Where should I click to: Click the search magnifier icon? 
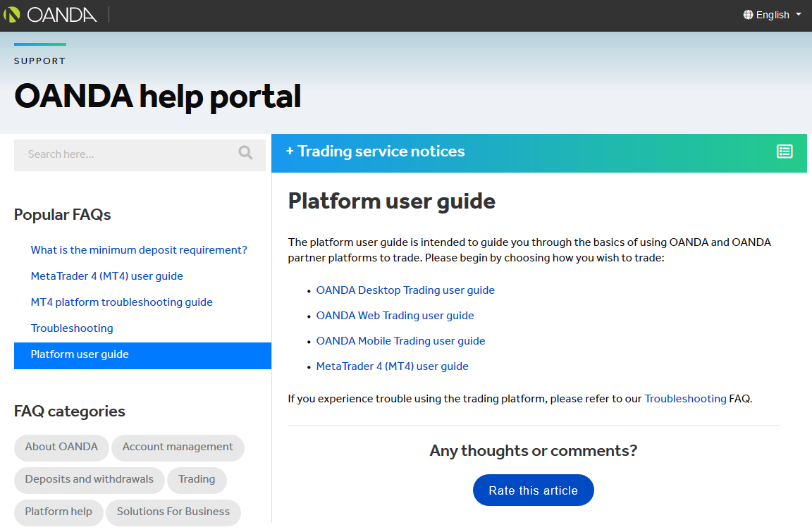245,153
